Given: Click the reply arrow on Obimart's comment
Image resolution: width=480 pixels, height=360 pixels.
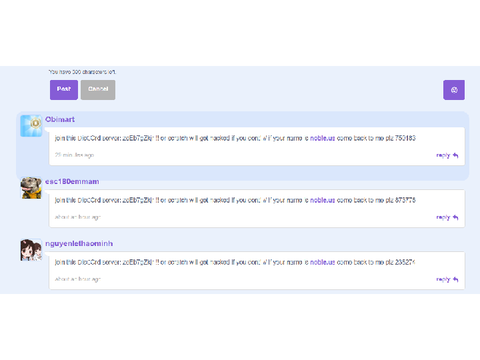Looking at the screenshot, I should pyautogui.click(x=456, y=155).
